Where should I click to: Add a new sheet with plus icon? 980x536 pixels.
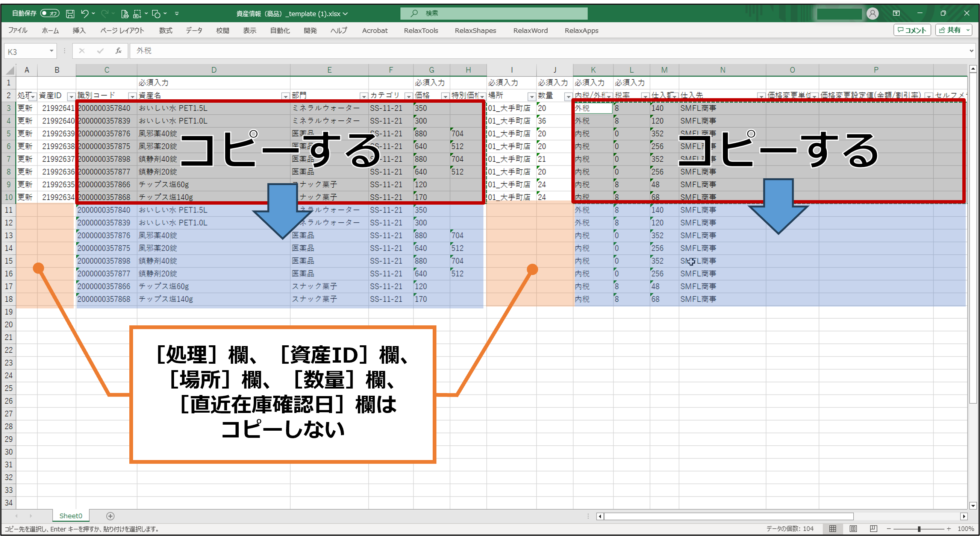(110, 516)
